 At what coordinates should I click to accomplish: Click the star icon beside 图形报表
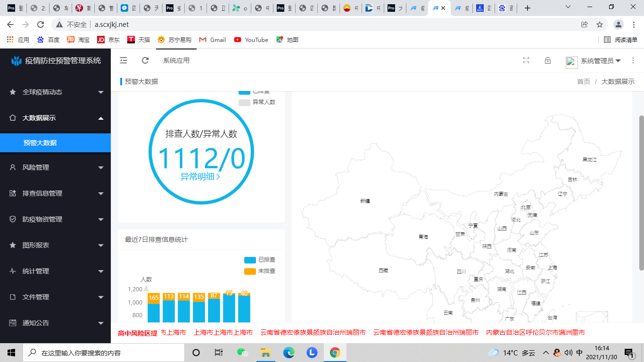[13, 245]
